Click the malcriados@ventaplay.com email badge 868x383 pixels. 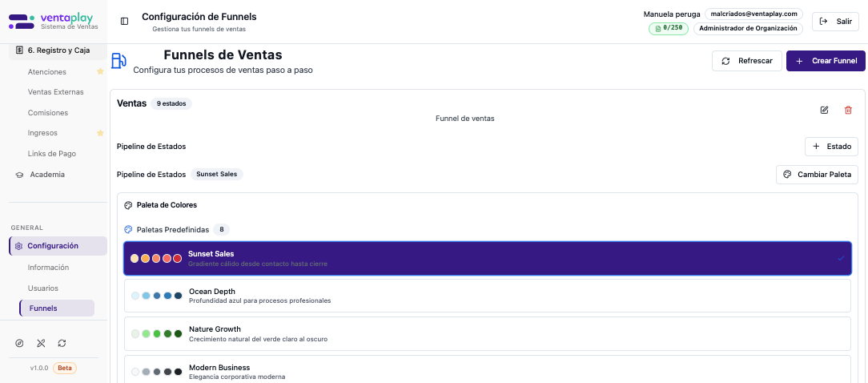coord(754,14)
